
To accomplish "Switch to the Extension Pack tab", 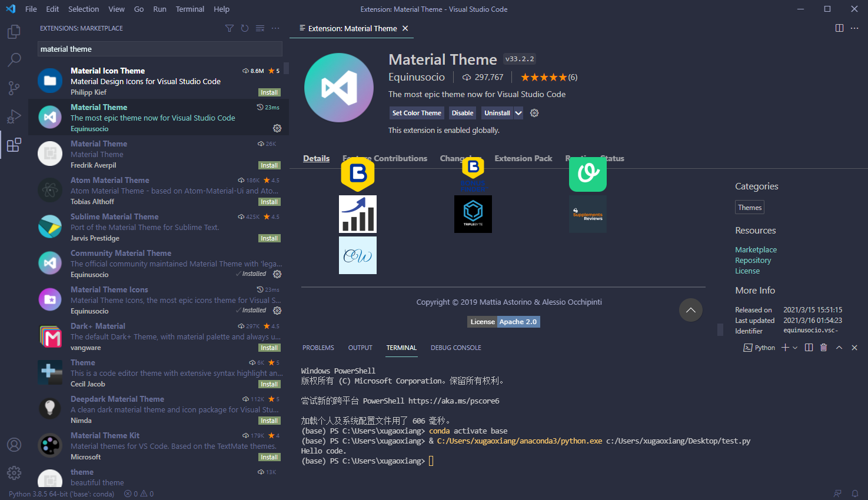I will tap(524, 158).
